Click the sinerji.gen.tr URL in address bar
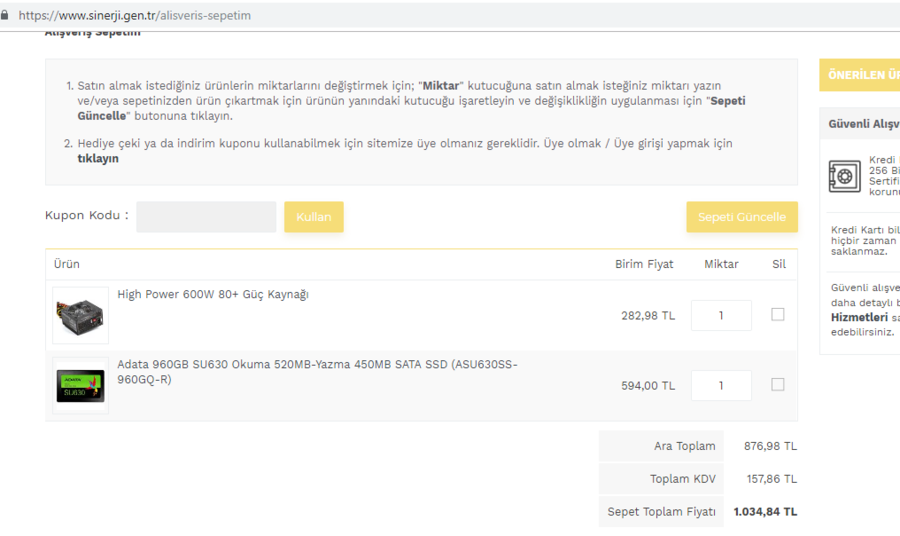This screenshot has height=536, width=900. click(134, 15)
